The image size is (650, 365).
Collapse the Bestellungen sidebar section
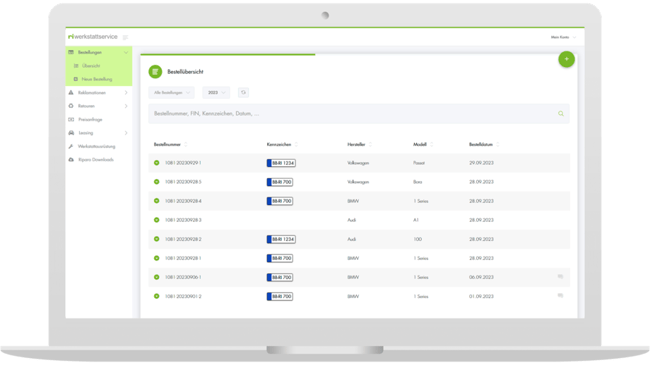click(126, 52)
